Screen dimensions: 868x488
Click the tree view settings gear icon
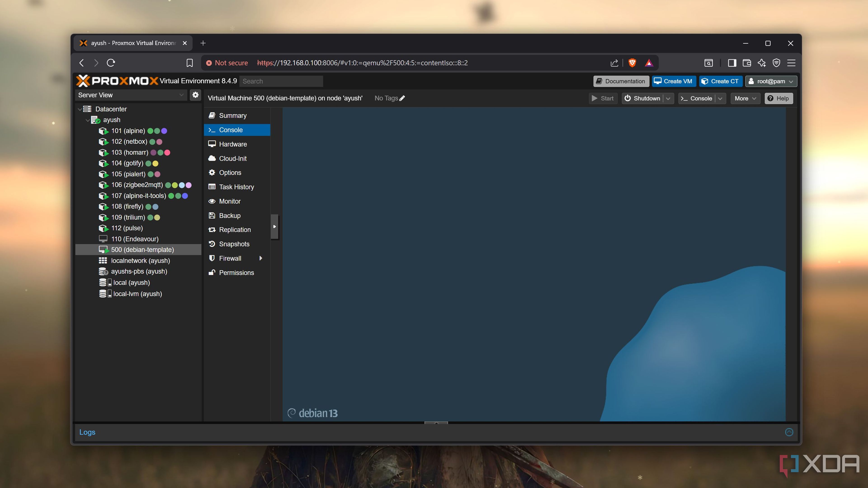click(x=196, y=95)
